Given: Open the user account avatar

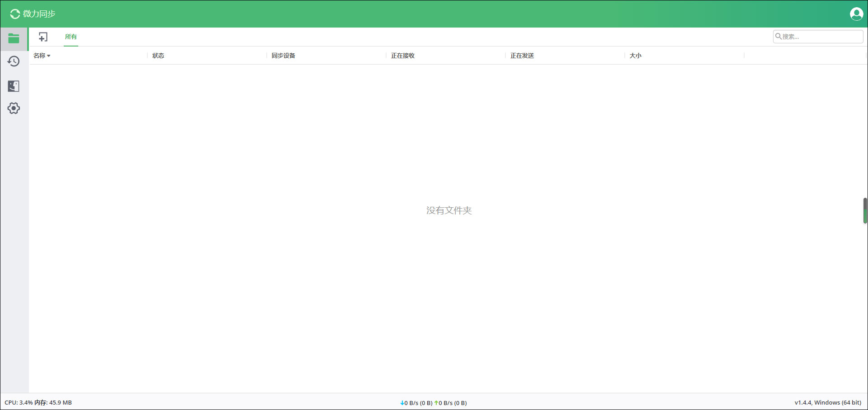Looking at the screenshot, I should tap(856, 14).
